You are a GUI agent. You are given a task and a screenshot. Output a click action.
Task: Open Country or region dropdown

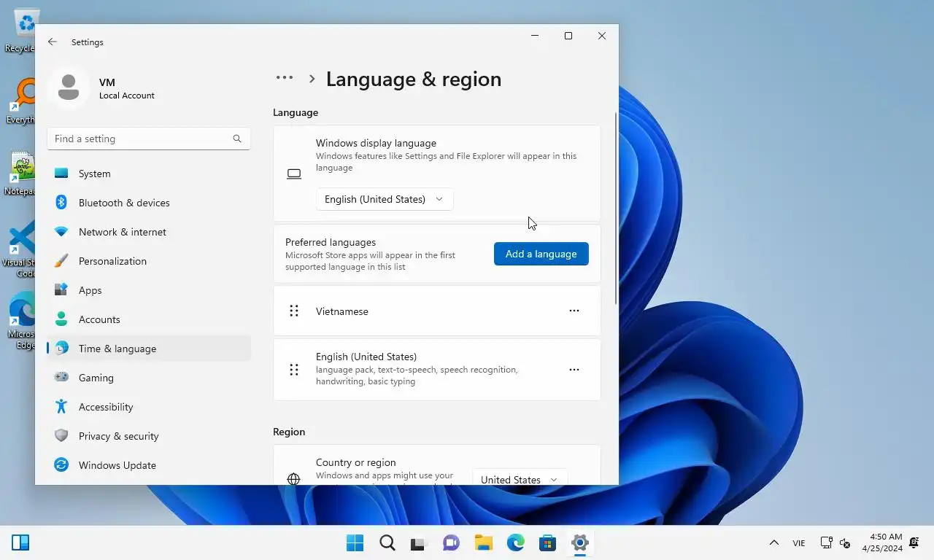[520, 478]
